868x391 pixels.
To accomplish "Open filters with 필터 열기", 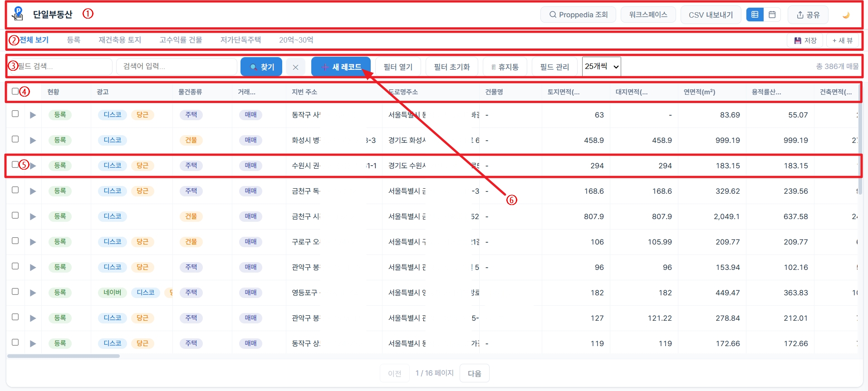I will pyautogui.click(x=398, y=67).
